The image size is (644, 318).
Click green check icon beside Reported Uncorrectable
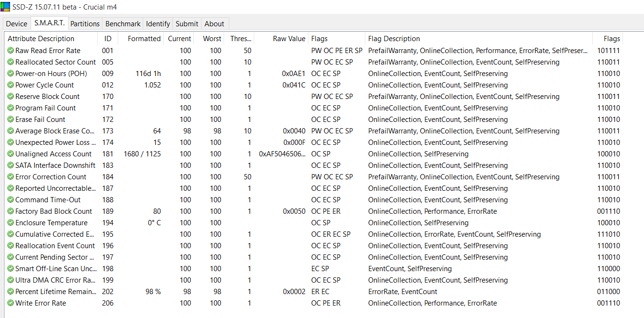(11, 188)
